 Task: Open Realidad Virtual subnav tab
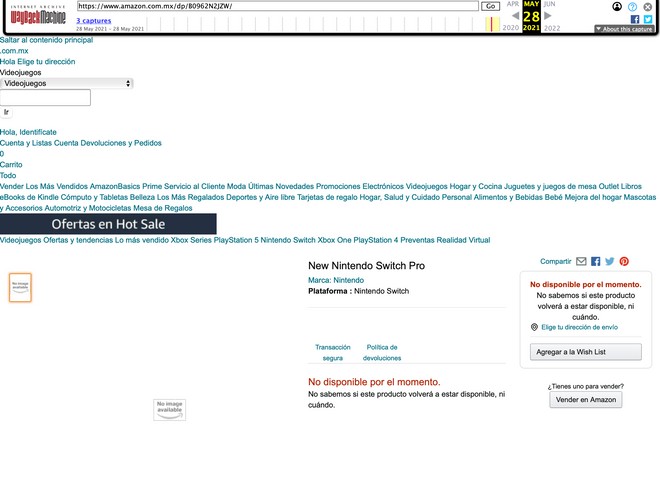coord(463,240)
